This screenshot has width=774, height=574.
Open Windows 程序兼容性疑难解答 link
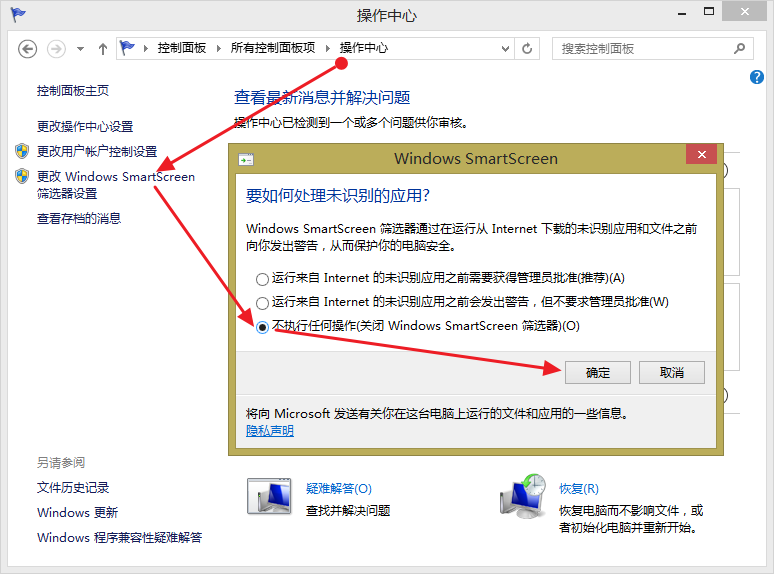pyautogui.click(x=119, y=537)
